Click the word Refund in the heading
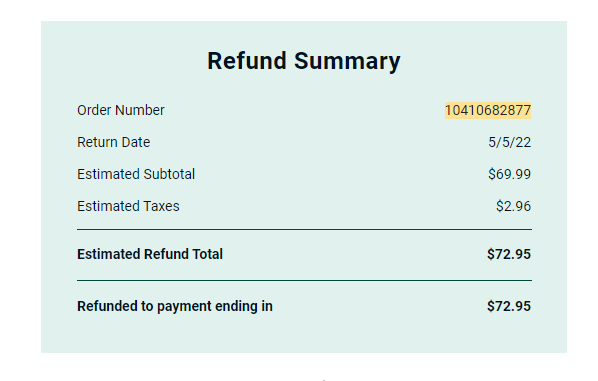The height and width of the screenshot is (381, 598). [247, 61]
